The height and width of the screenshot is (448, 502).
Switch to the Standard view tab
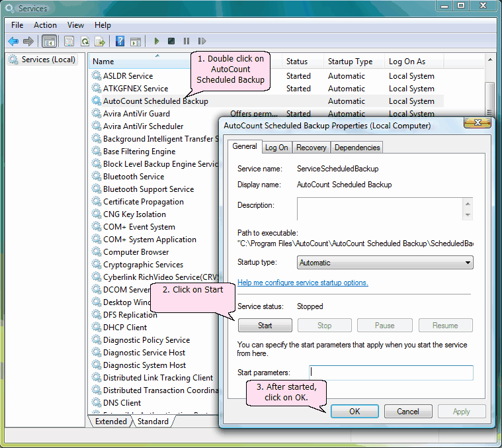(153, 422)
